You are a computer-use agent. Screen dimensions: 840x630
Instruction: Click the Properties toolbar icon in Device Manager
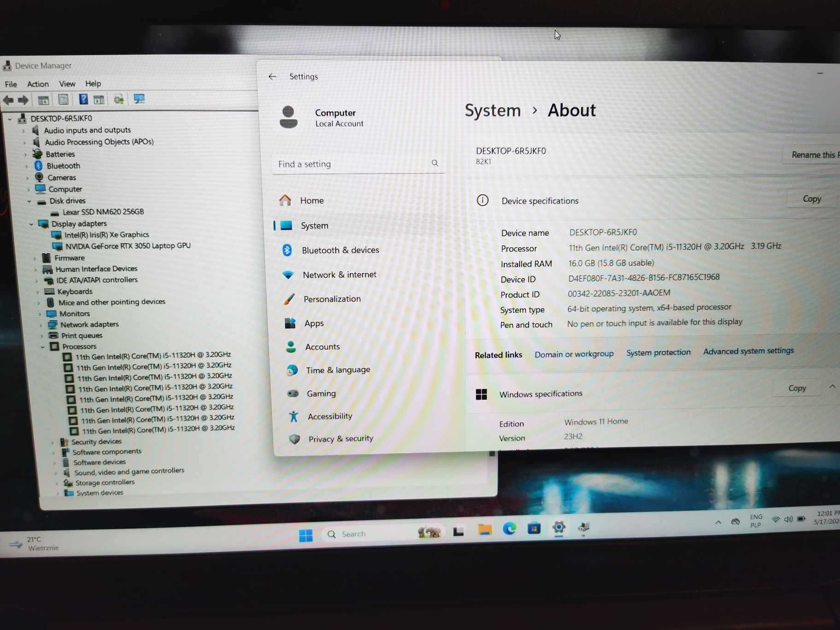click(64, 99)
